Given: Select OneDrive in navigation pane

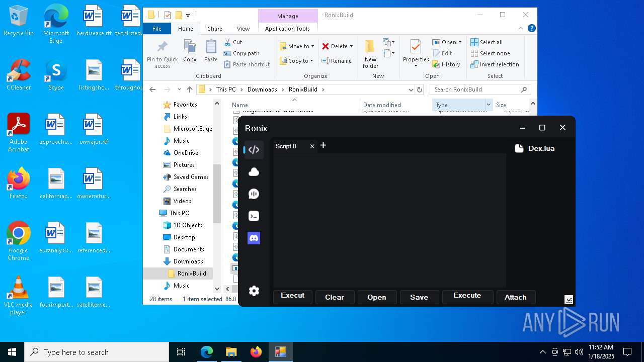Looking at the screenshot, I should [x=186, y=153].
